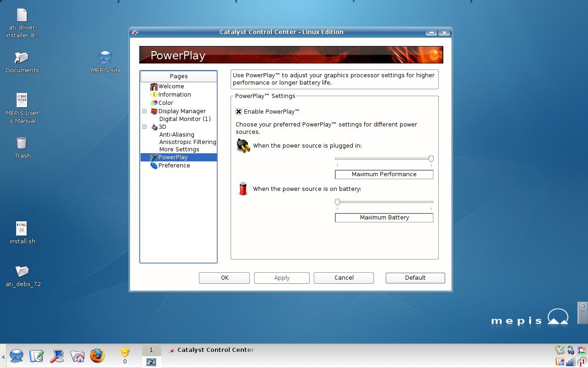Click the plugged-in power source slider handle

[x=431, y=159]
